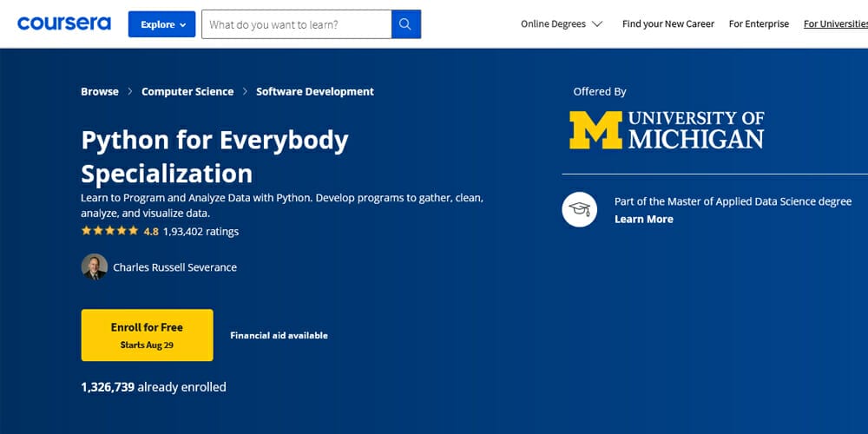Open Financial aid available link

point(279,335)
